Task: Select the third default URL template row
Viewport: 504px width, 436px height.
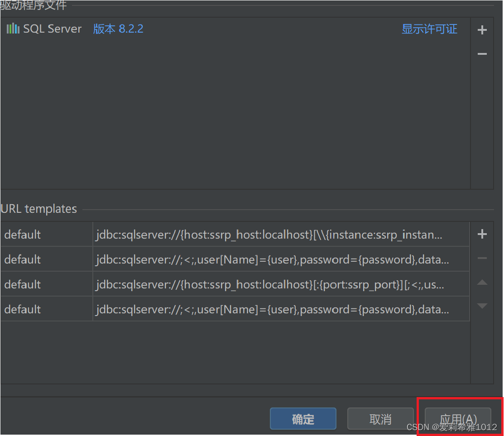Action: point(22,284)
